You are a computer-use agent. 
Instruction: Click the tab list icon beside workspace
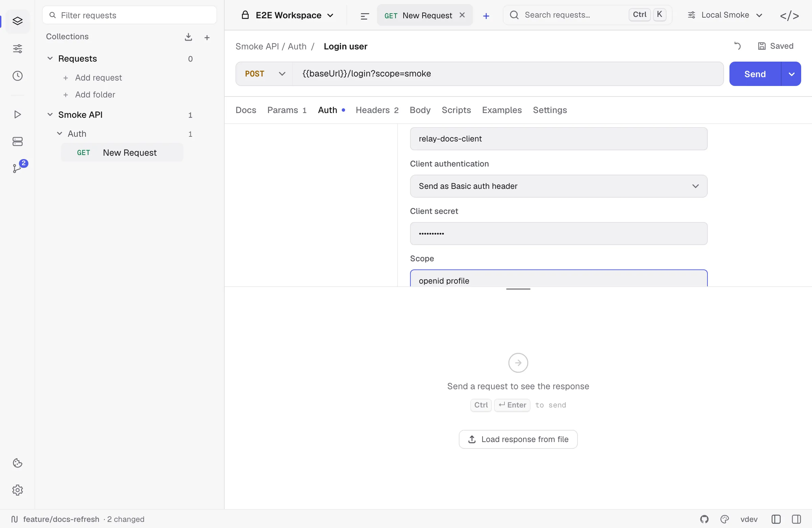364,16
